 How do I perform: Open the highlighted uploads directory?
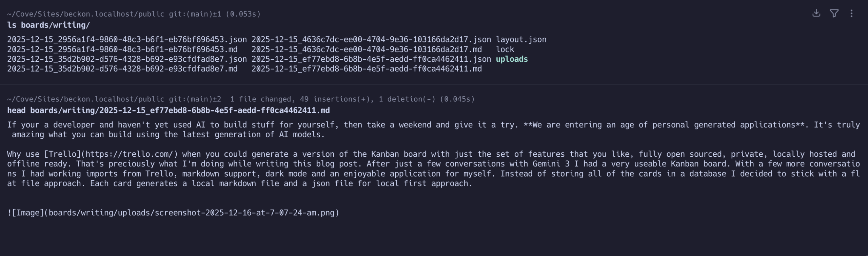point(512,59)
